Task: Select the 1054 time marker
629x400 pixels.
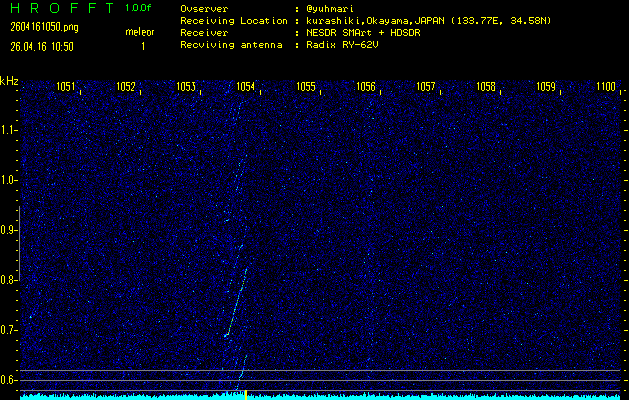Action: (x=245, y=87)
